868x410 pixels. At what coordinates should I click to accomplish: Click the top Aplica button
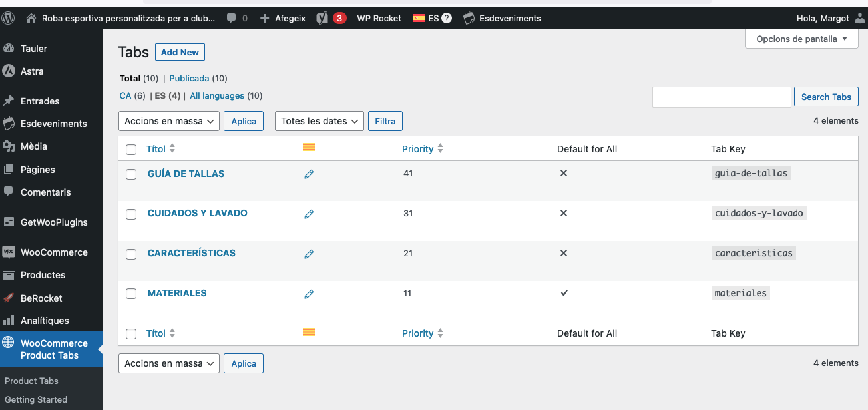[x=244, y=121]
